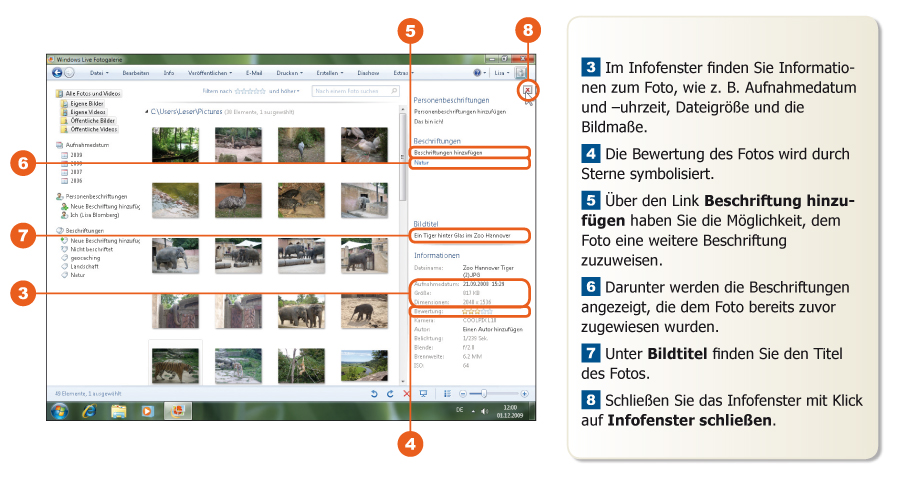The height and width of the screenshot is (480, 900).
Task: Delete the selected photo with the red X
Action: [406, 394]
